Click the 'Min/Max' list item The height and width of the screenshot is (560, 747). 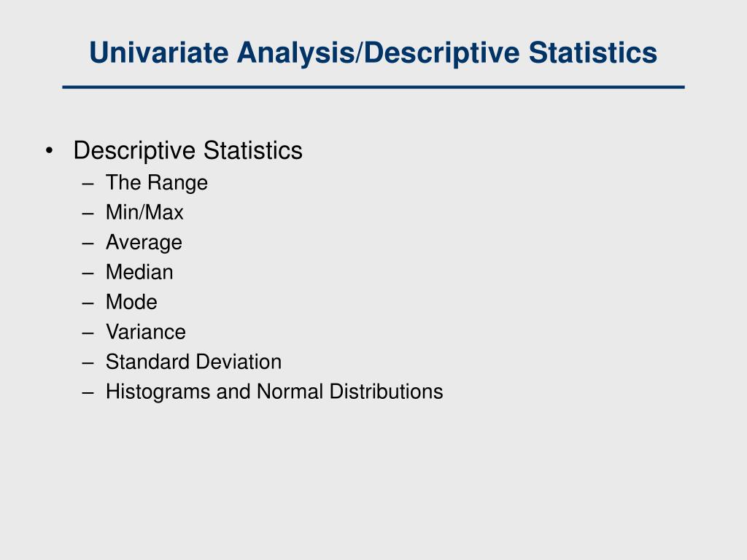click(x=144, y=212)
